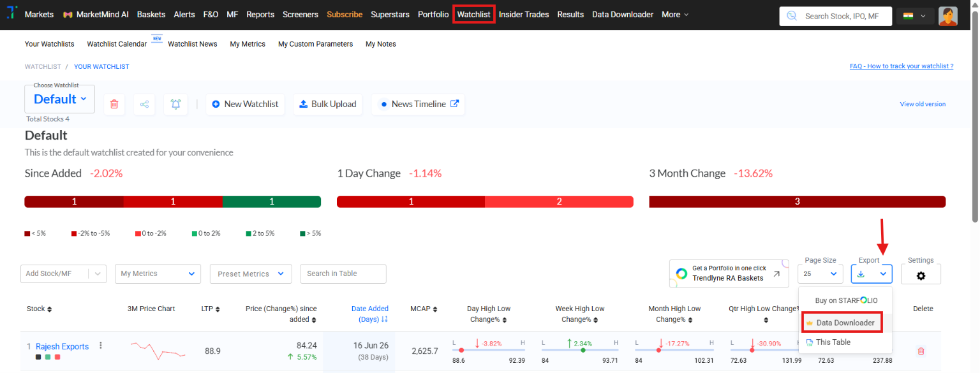Image resolution: width=980 pixels, height=373 pixels.
Task: Go to Watchlist in the top navigation
Action: tap(473, 14)
